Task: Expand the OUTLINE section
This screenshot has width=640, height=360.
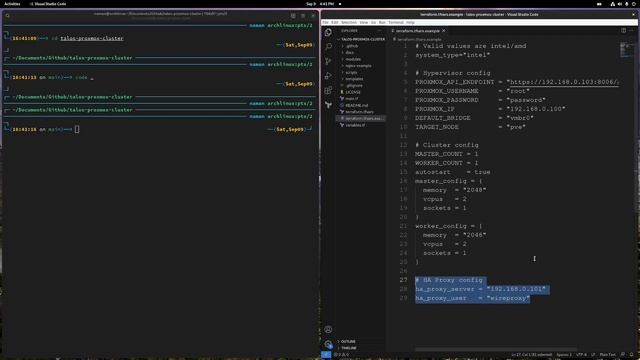Action: (361, 341)
